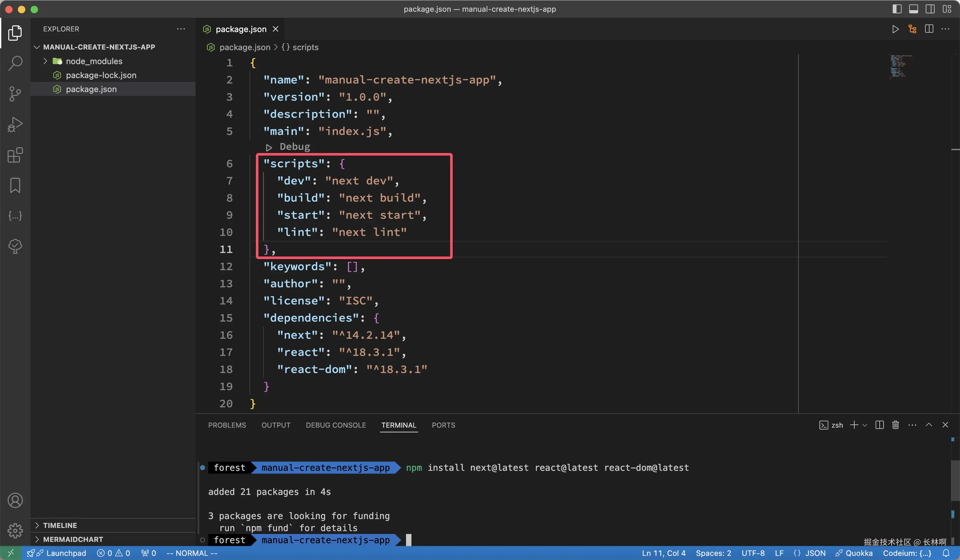Toggle secondary side bar layout button
Screen dimensions: 960x560
coord(930,9)
